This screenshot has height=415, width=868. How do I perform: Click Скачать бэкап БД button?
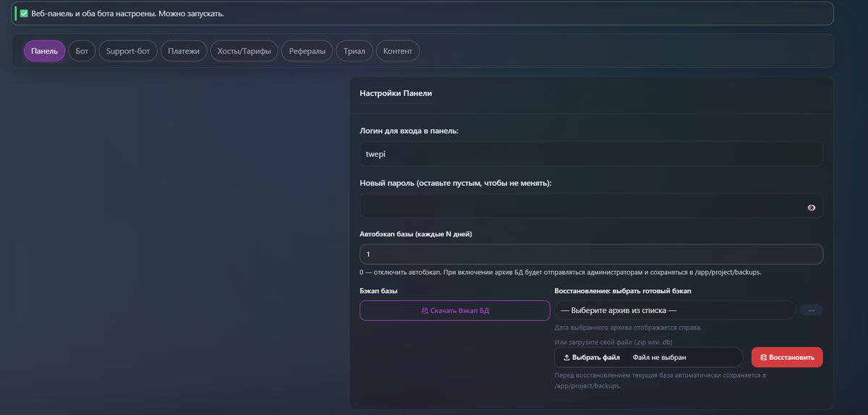click(x=455, y=310)
